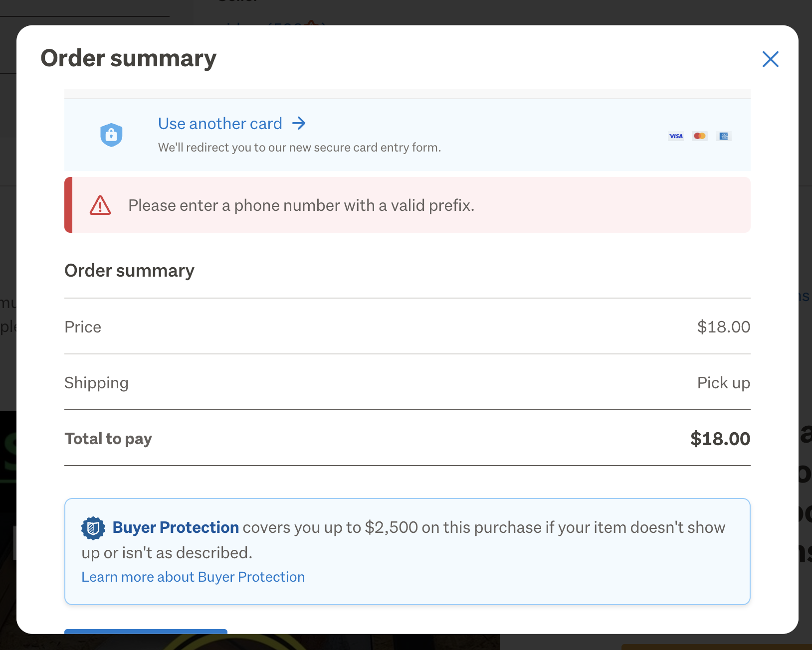The width and height of the screenshot is (812, 650).
Task: Click the secure card entry redirect text
Action: coord(299,148)
